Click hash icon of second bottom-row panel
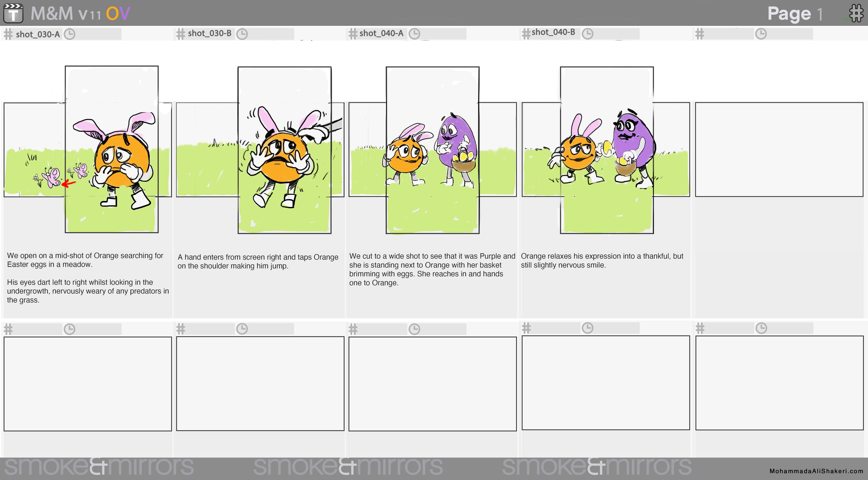This screenshot has height=480, width=868. (x=181, y=329)
